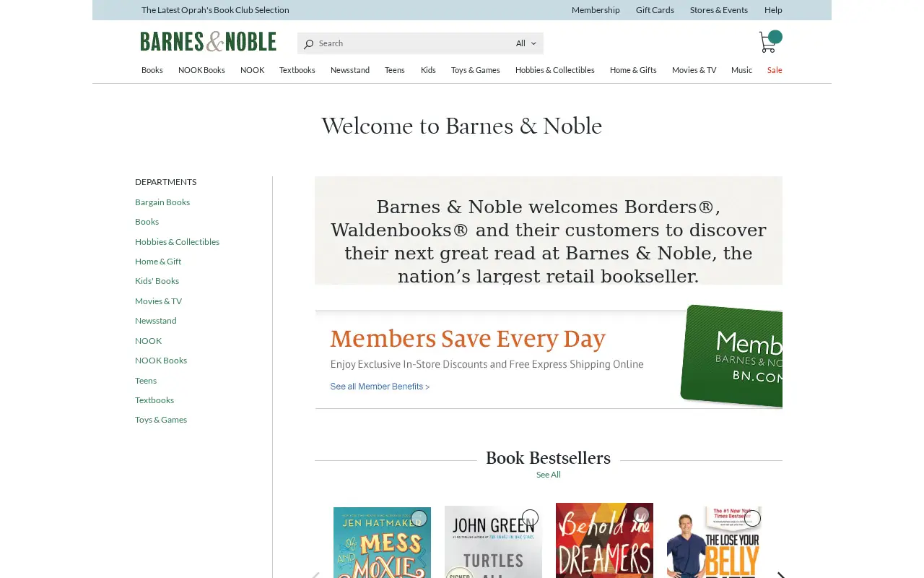Open the Kids navigation menu

tap(428, 70)
